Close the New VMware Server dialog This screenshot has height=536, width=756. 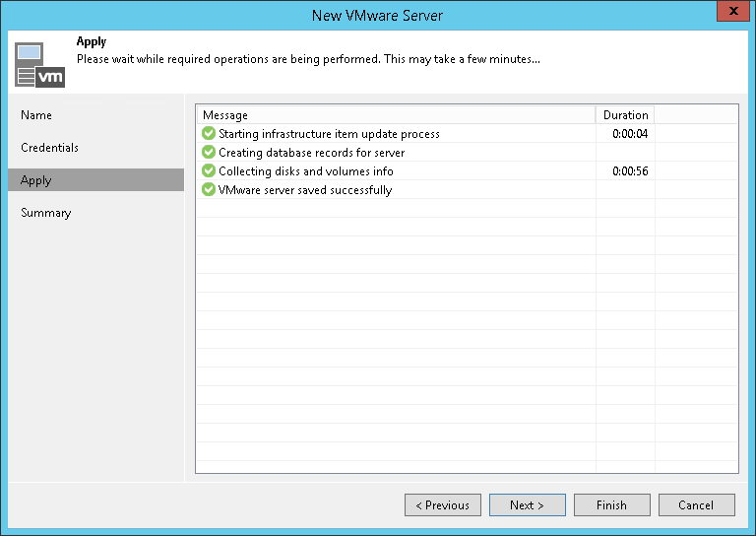pyautogui.click(x=733, y=11)
